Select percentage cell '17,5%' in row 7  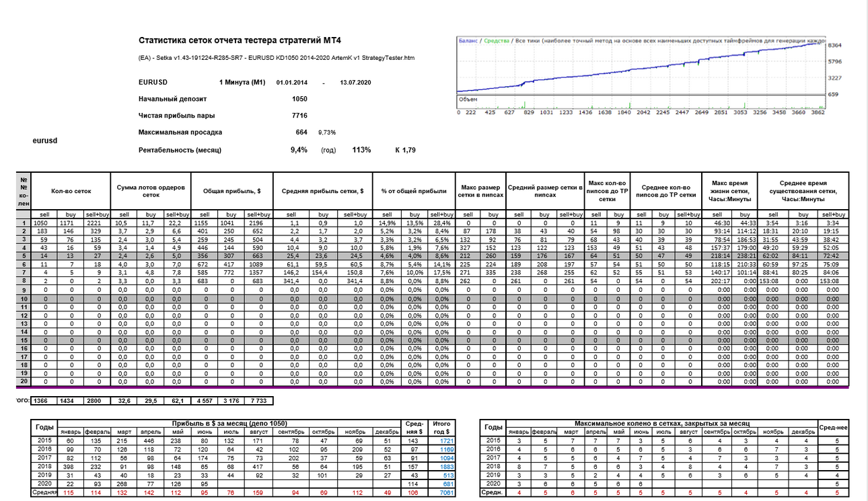pos(440,272)
